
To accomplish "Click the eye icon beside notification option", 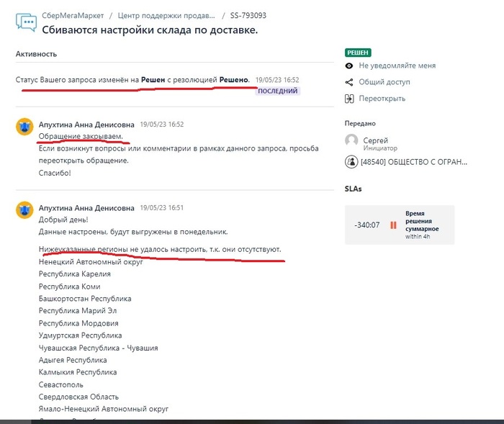I will click(350, 66).
